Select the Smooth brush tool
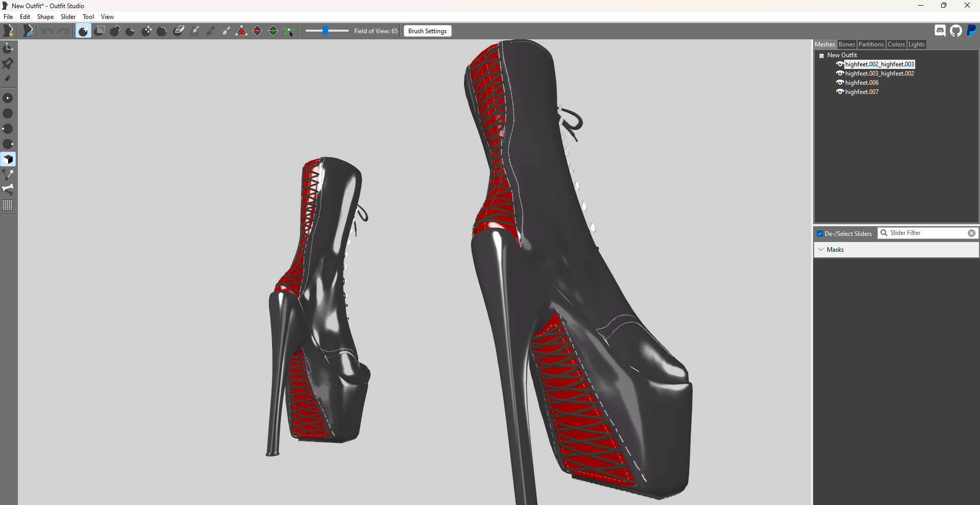The width and height of the screenshot is (980, 505). point(162,31)
